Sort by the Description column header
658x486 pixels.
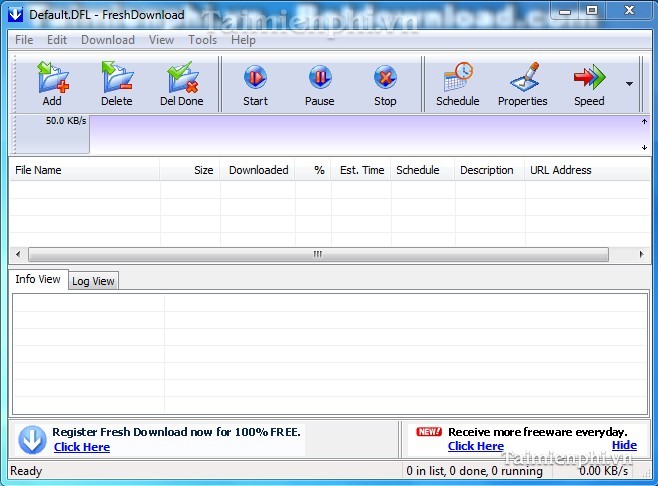coord(490,170)
